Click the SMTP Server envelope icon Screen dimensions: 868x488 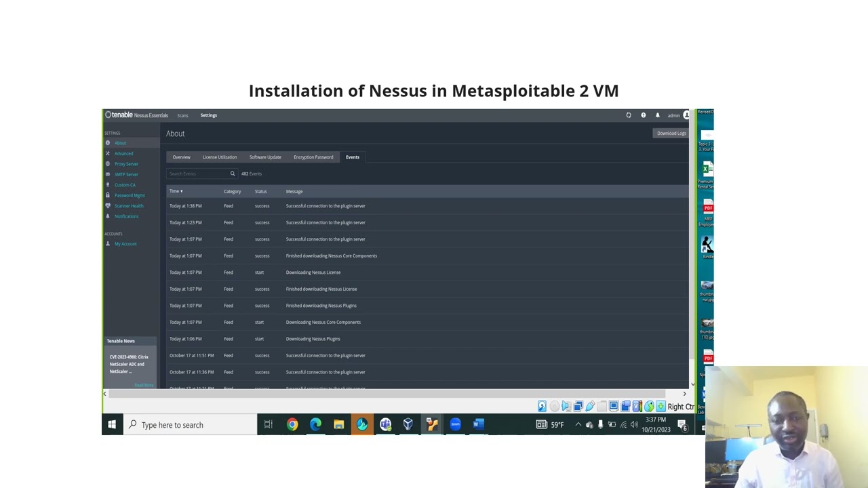(x=107, y=174)
